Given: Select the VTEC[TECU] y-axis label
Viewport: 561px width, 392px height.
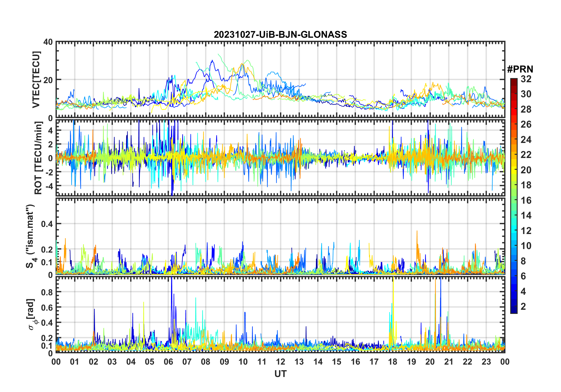Looking at the screenshot, I should pos(36,80).
